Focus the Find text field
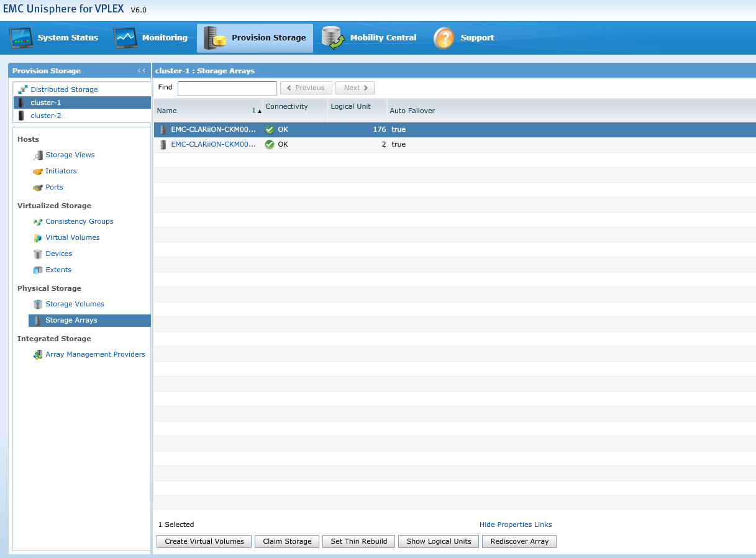The height and width of the screenshot is (558, 756). 227,88
